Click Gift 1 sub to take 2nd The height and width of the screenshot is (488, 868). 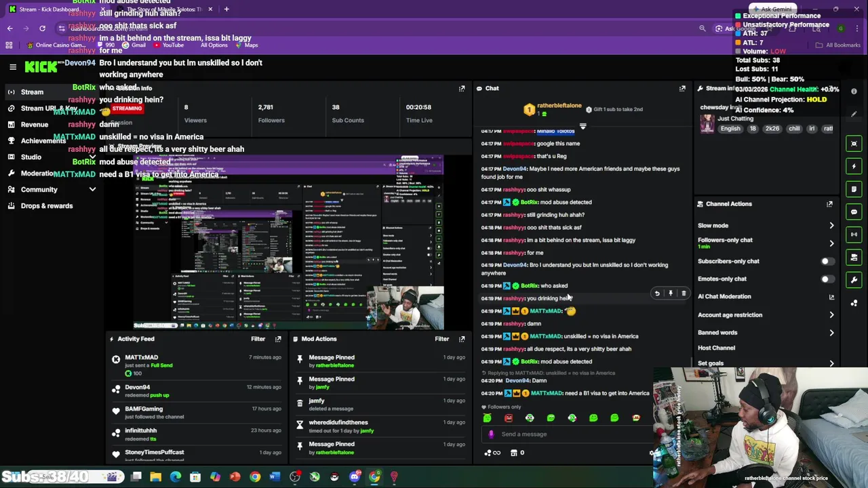(x=614, y=109)
